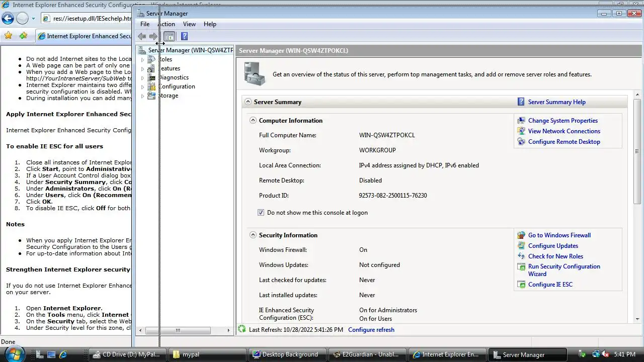Open the Internet Explorer recent pages dropdown arrow
This screenshot has height=362, width=644.
click(x=33, y=19)
